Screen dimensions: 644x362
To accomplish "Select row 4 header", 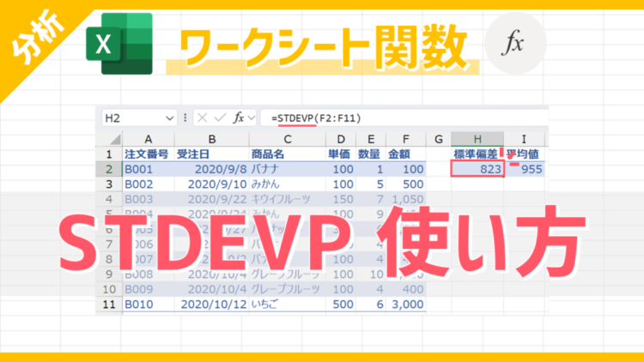I will click(x=109, y=199).
